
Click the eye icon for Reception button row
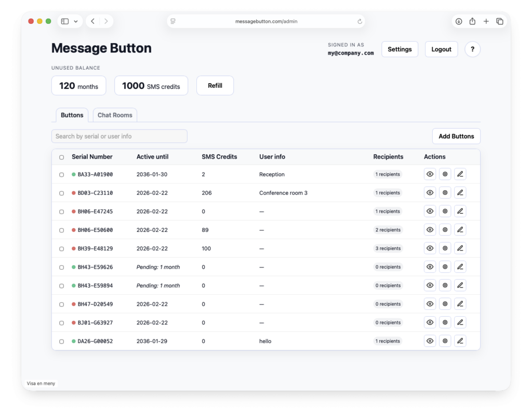[430, 174]
